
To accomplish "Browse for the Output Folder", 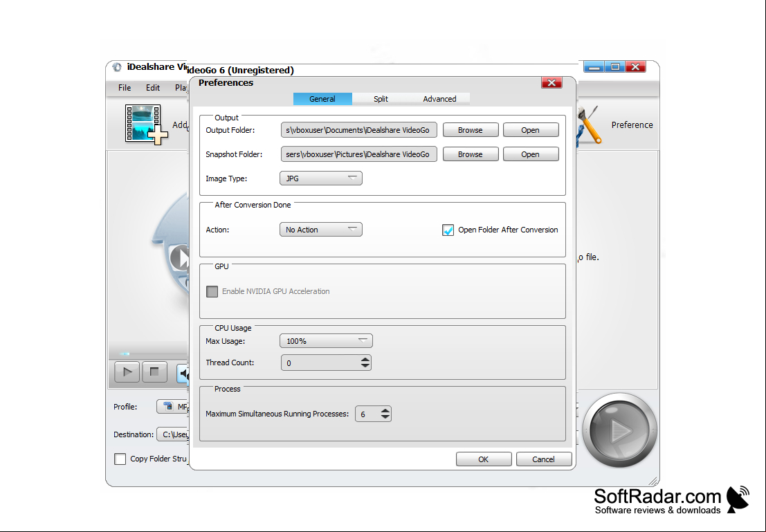I will coord(471,130).
